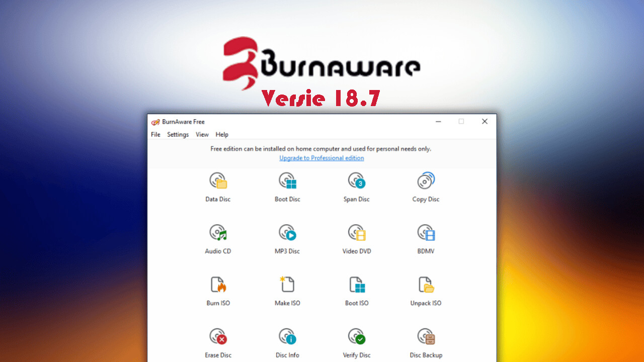Launch the Boot Disc tool icon
Viewport: 644px width, 362px height.
pos(288,181)
